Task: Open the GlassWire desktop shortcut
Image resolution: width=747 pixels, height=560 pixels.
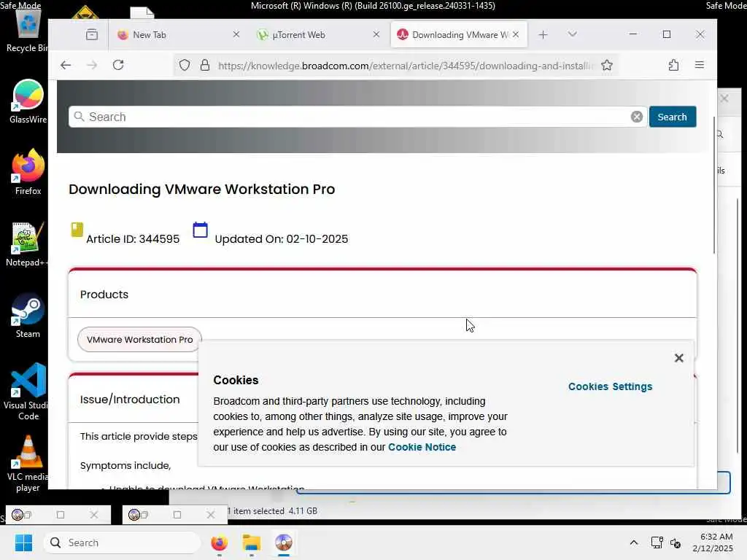Action: [x=28, y=102]
